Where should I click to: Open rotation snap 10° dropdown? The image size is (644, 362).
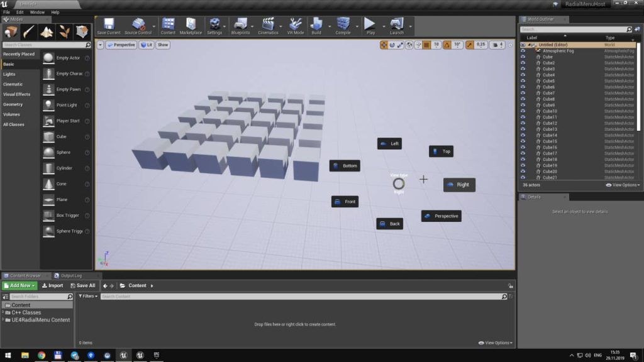pyautogui.click(x=457, y=45)
